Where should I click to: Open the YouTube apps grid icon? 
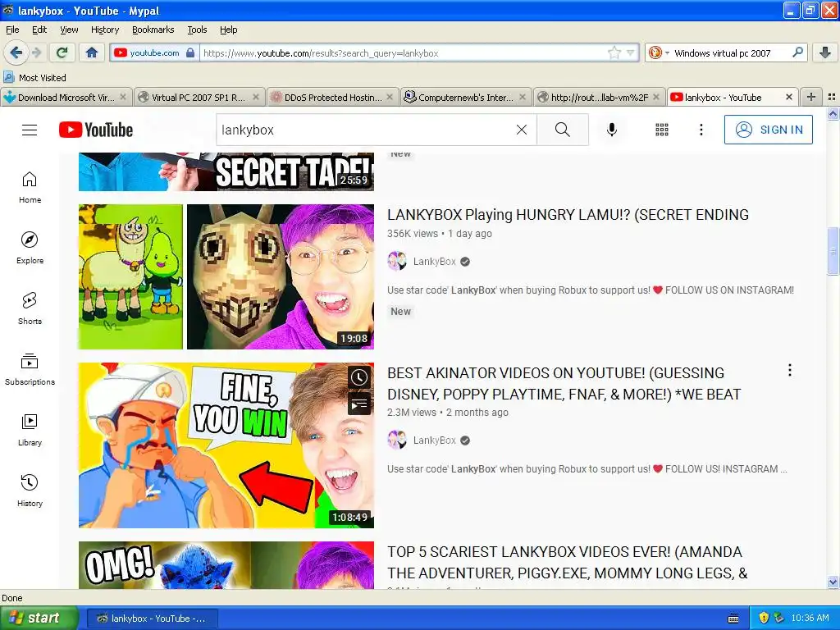tap(662, 130)
